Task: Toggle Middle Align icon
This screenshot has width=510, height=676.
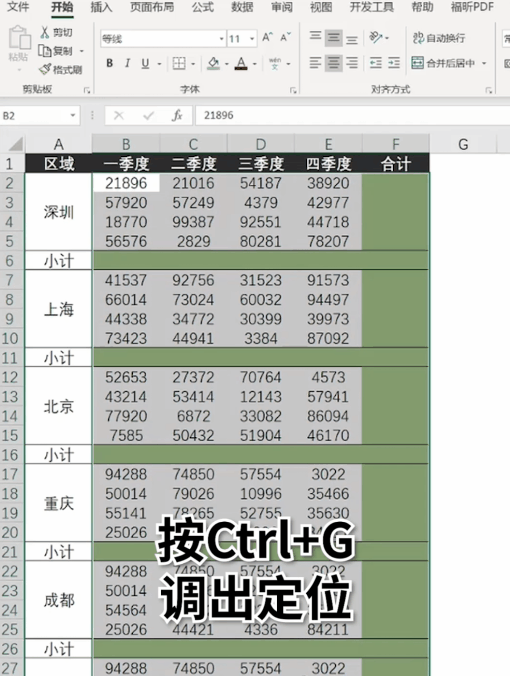Action: (333, 38)
